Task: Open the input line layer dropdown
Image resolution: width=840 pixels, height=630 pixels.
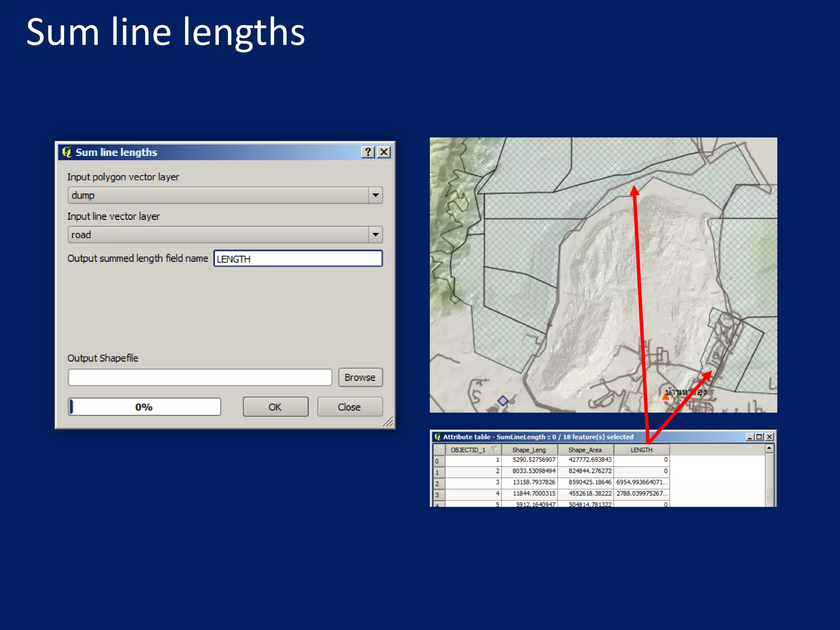Action: (x=375, y=235)
